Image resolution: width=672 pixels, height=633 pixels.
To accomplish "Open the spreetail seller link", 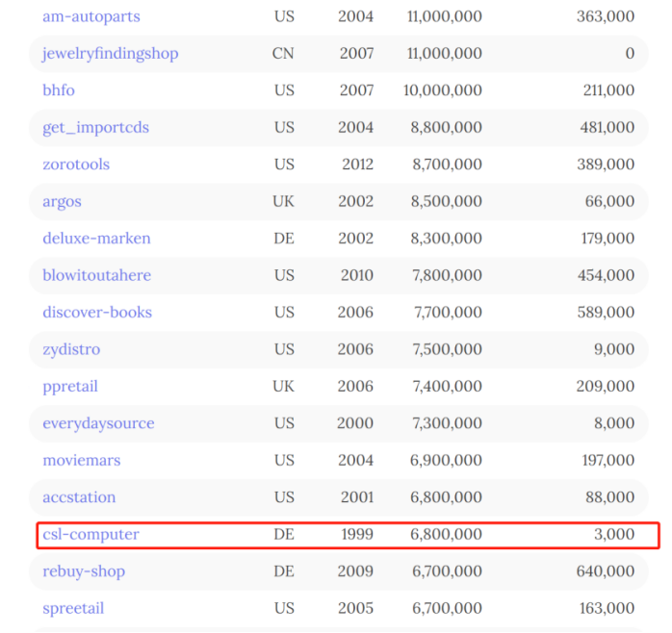I will pos(73,608).
